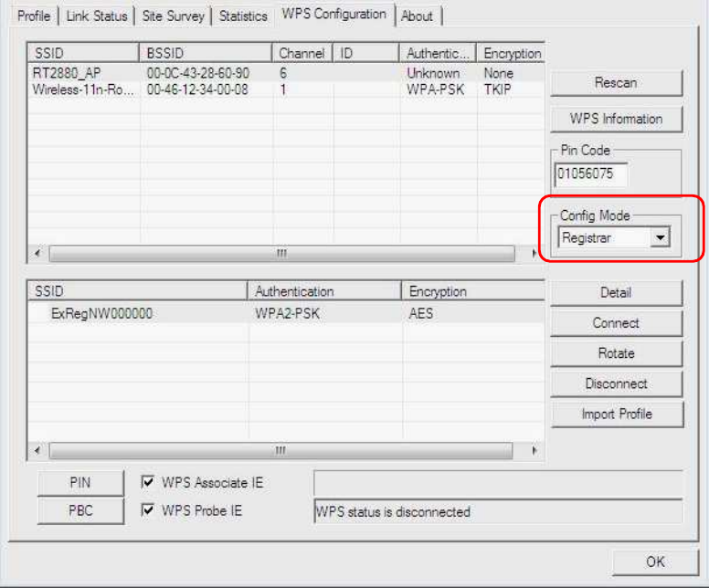Viewport: 709px width, 588px height.
Task: Click the Rotate button
Action: point(616,353)
